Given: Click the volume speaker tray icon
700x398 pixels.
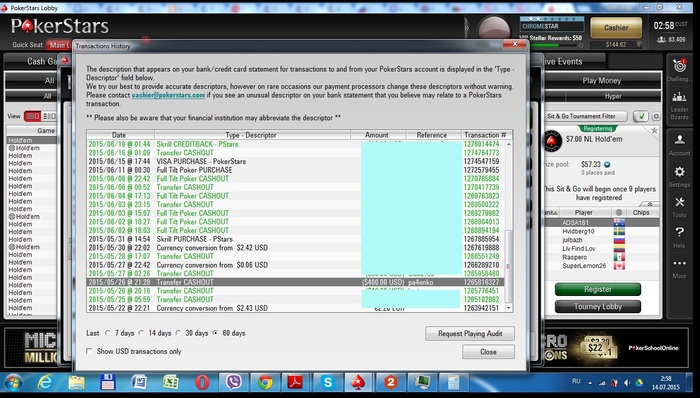Looking at the screenshot, I should pyautogui.click(x=627, y=382).
